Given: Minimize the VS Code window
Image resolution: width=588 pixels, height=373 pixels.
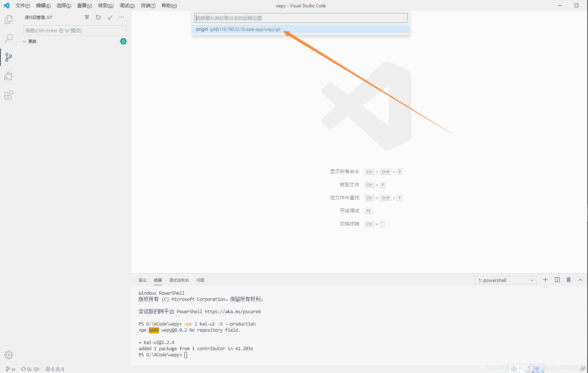Looking at the screenshot, I should pyautogui.click(x=560, y=5).
